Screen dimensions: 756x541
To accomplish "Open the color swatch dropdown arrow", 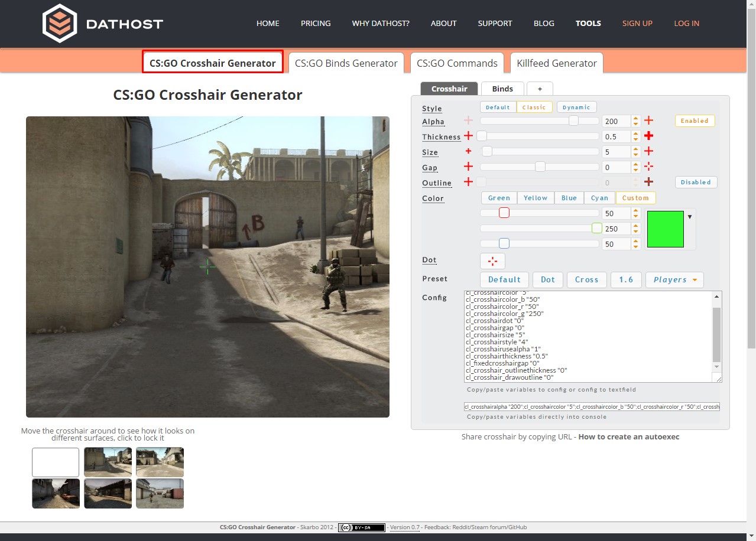I will point(690,217).
